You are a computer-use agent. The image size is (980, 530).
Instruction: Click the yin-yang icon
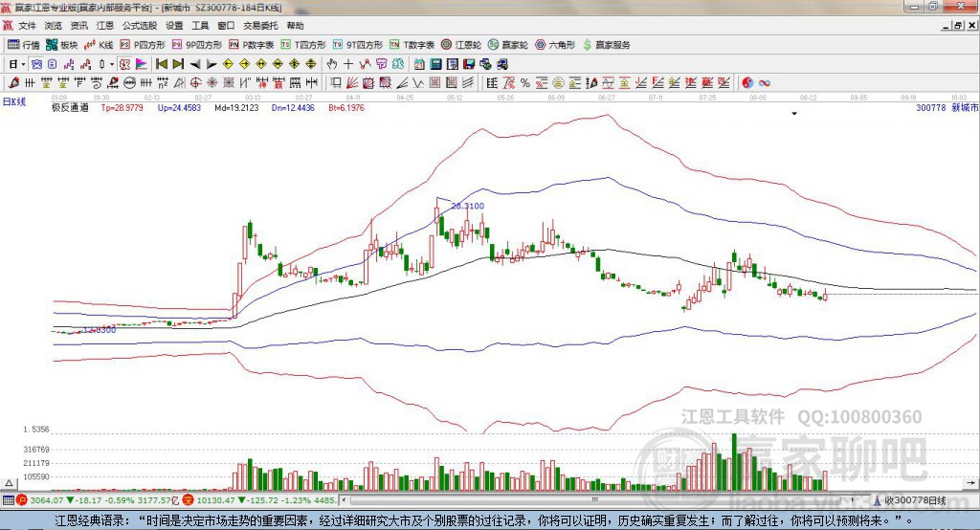(x=747, y=82)
